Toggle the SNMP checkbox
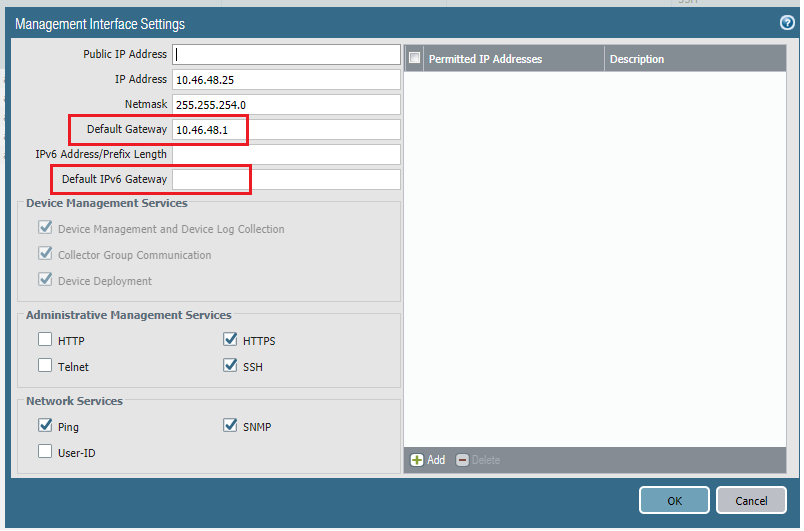 [230, 425]
